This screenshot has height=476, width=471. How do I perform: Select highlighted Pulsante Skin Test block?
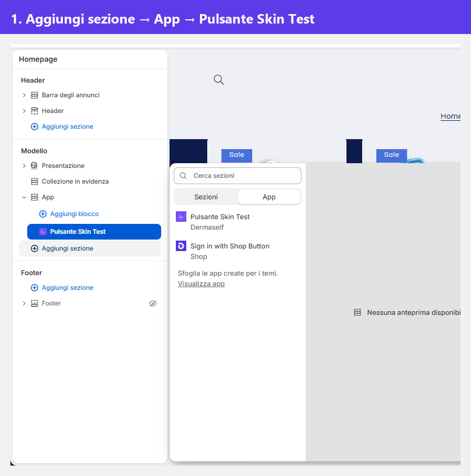[94, 232]
